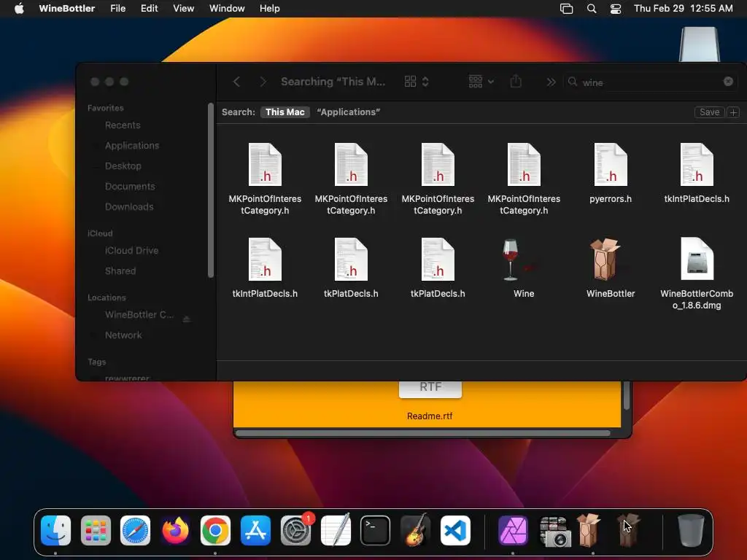This screenshot has height=560, width=747.
Task: Open Image Capture from the Dock
Action: tap(554, 531)
